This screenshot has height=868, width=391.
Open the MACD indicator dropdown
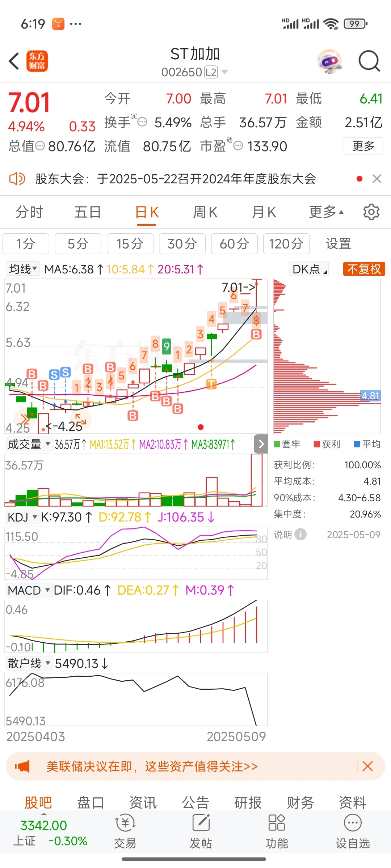[29, 590]
